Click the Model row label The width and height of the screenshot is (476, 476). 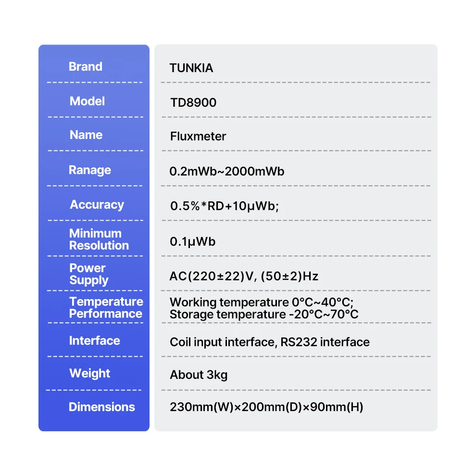[87, 101]
